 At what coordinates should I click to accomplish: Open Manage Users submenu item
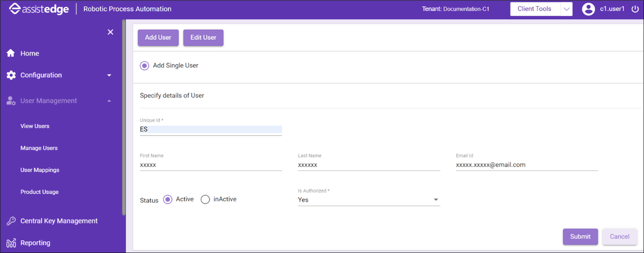39,148
